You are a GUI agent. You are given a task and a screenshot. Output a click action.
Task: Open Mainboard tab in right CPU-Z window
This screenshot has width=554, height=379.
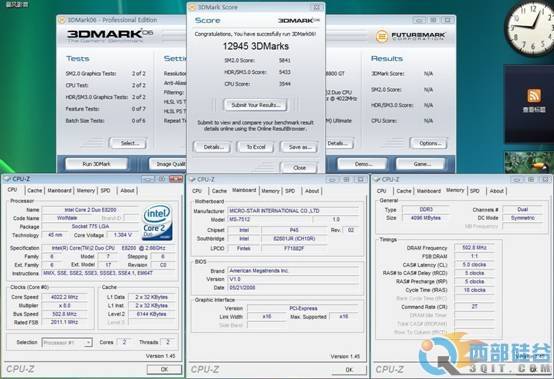pyautogui.click(x=429, y=191)
